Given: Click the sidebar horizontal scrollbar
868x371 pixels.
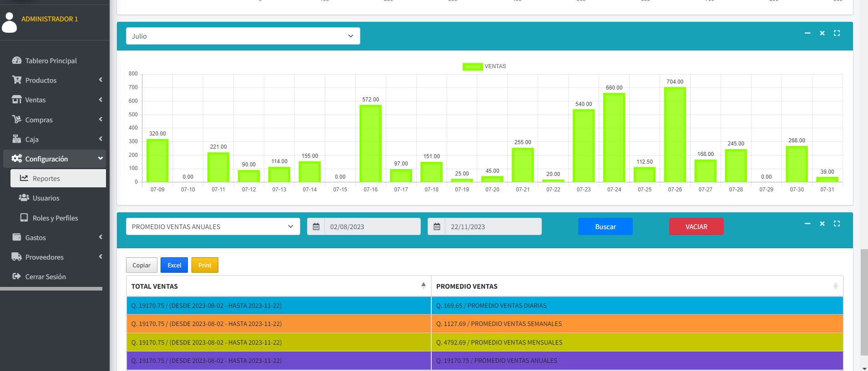Looking at the screenshot, I should [51, 288].
